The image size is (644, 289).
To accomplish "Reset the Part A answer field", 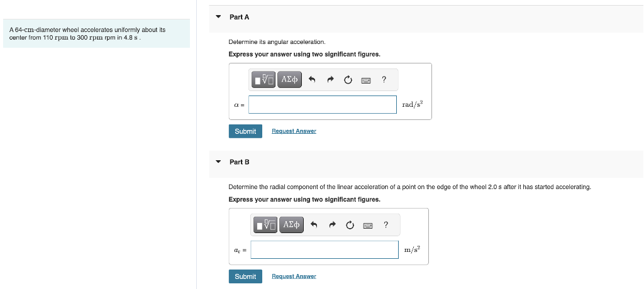I will click(x=348, y=80).
